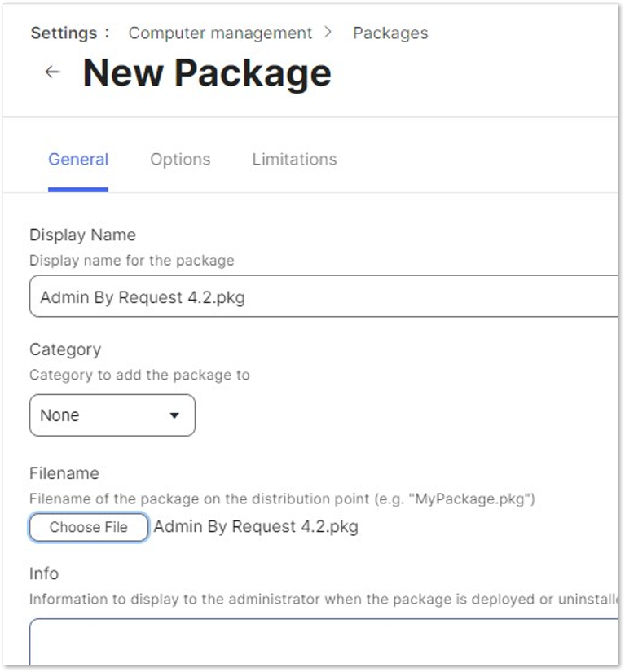This screenshot has height=672, width=625.
Task: Click the Settings breadcrumb label
Action: [x=64, y=33]
